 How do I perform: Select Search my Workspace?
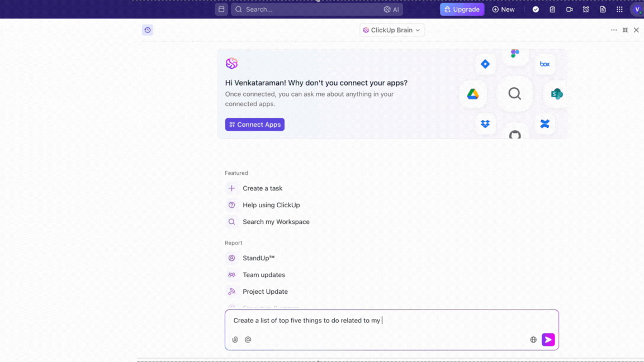tap(276, 222)
